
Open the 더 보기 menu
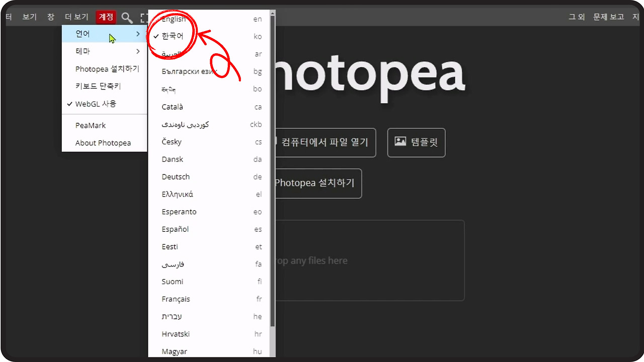tap(76, 17)
